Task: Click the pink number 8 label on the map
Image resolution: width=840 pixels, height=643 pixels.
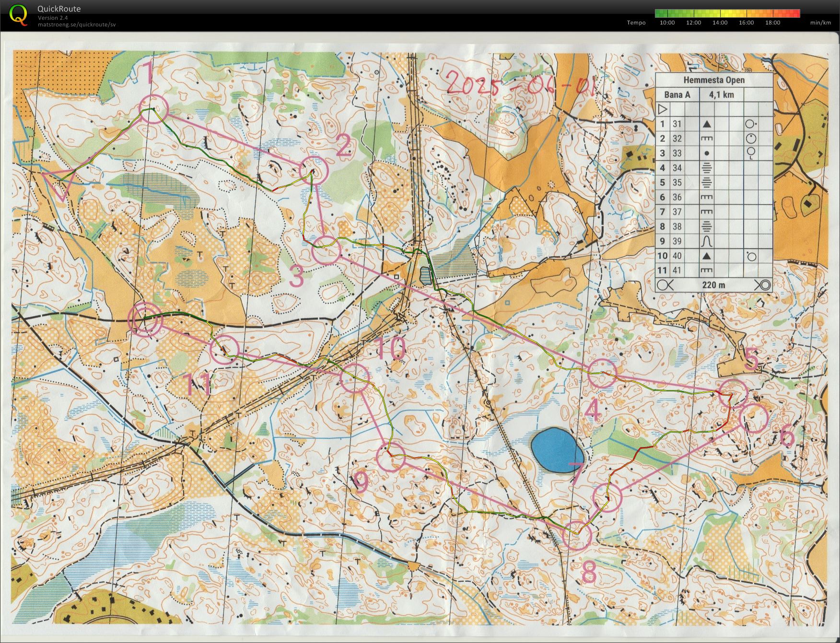Action: click(588, 572)
